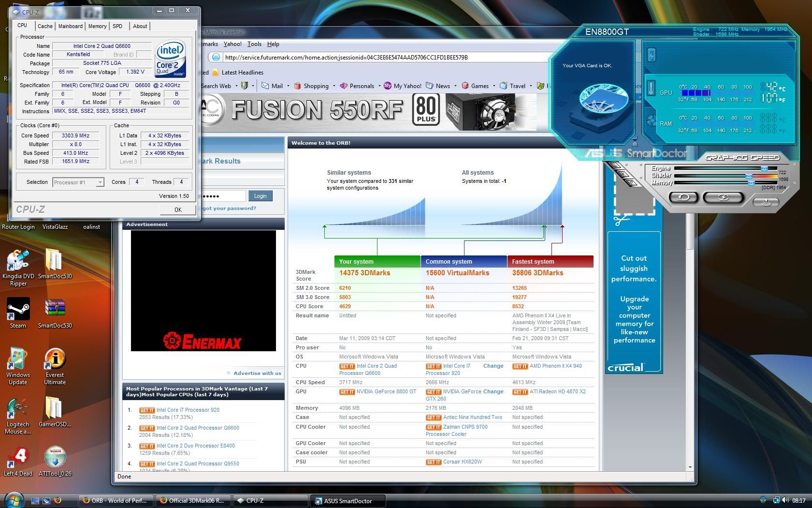This screenshot has height=508, width=812.
Task: Open the Mainboard tab in CPU-Z
Action: click(71, 26)
